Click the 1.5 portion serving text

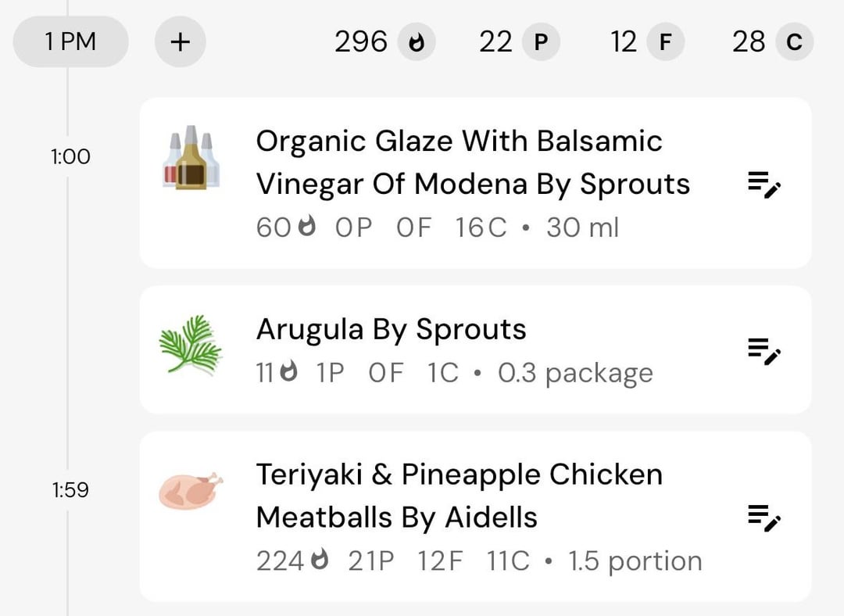[x=635, y=561]
